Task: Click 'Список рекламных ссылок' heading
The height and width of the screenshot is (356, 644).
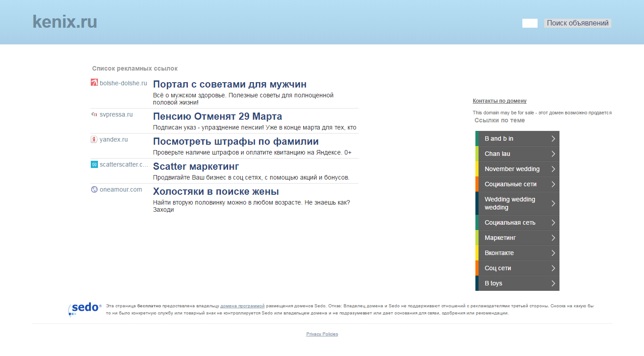Action: coord(135,68)
